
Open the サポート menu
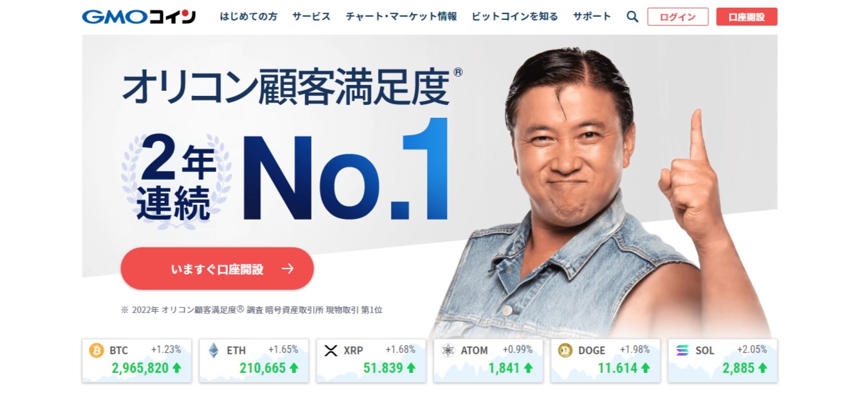592,17
